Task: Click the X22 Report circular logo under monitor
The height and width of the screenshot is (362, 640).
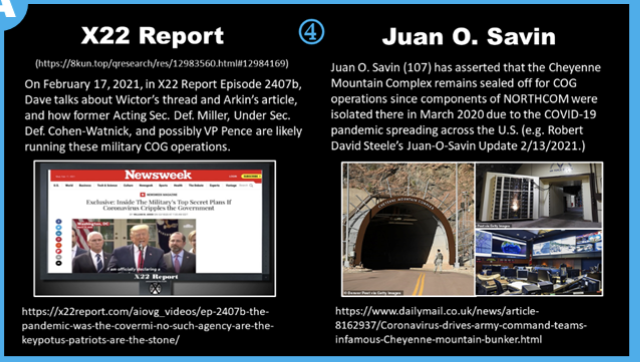Action: point(155,289)
